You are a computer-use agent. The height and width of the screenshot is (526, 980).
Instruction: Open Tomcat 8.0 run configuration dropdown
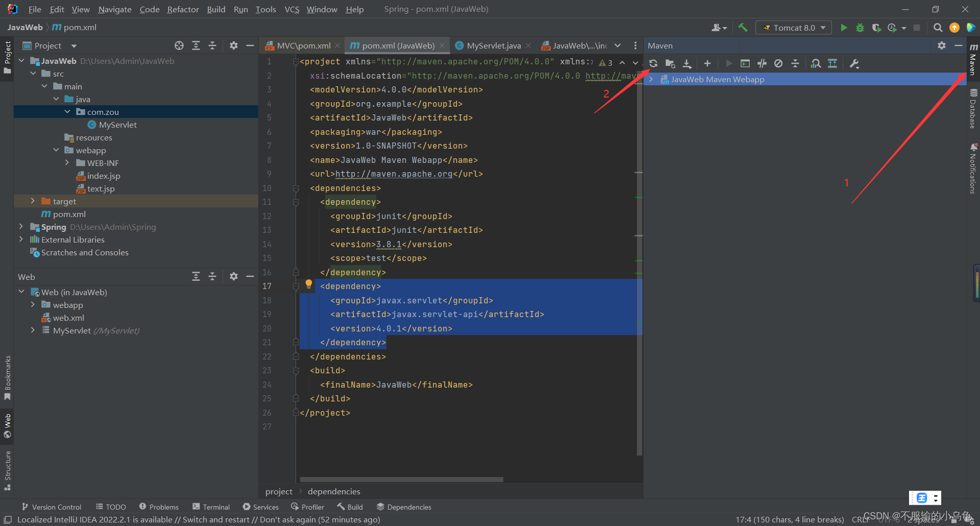point(794,28)
